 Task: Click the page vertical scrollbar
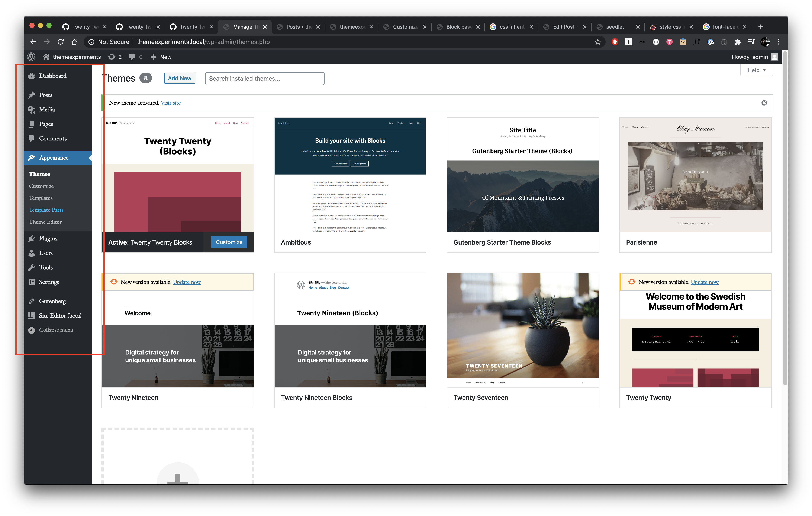(x=785, y=218)
